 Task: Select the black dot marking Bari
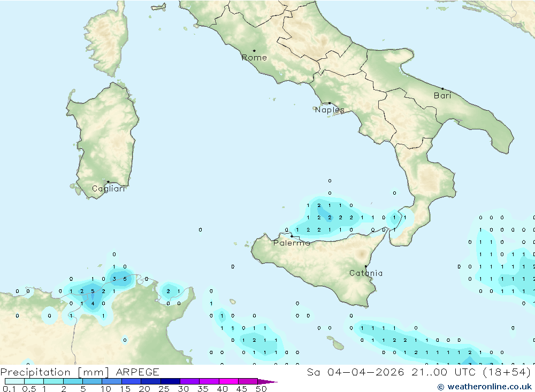pyautogui.click(x=443, y=89)
